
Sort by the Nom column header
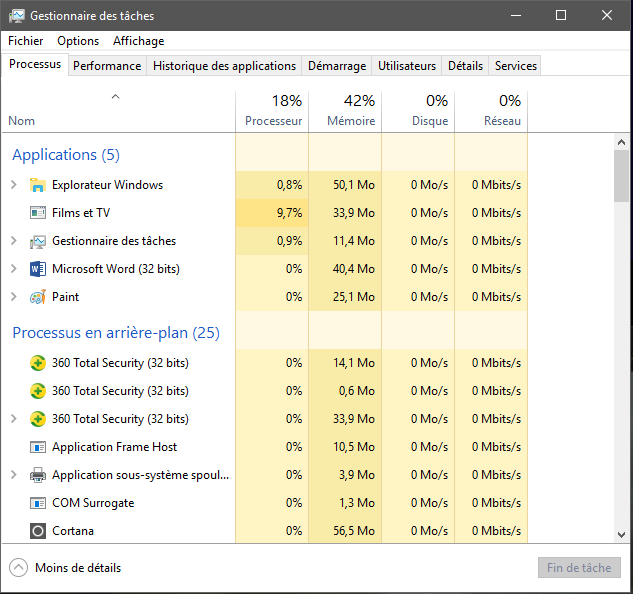coord(118,112)
